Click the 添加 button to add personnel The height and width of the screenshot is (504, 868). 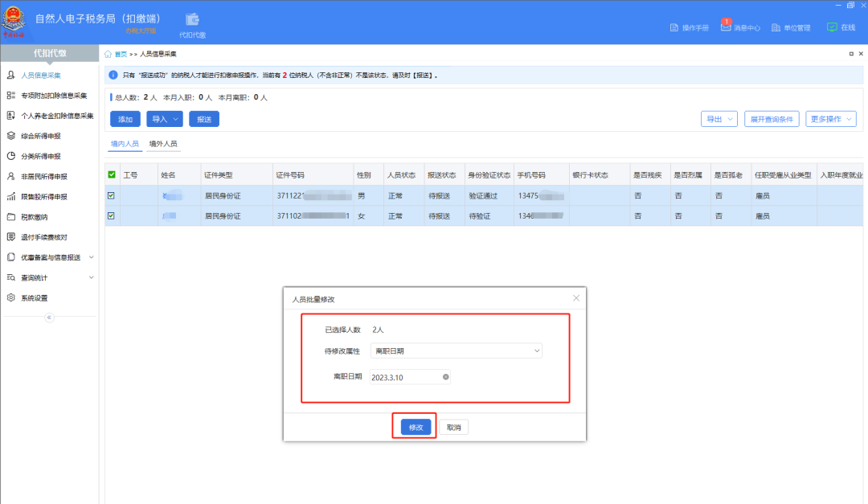(x=125, y=118)
